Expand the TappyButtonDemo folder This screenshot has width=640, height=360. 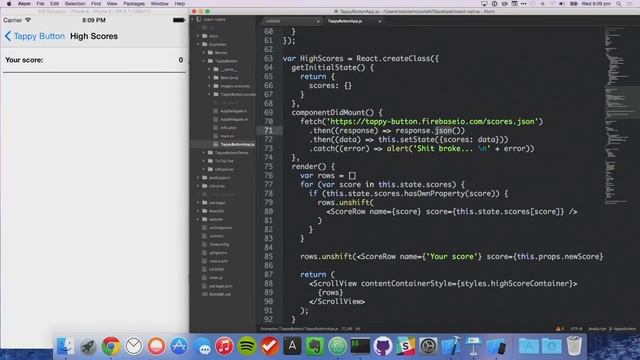coord(204,153)
